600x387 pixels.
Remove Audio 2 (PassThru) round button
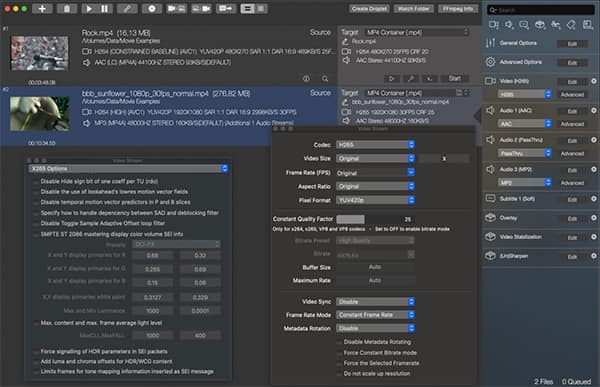(593, 140)
